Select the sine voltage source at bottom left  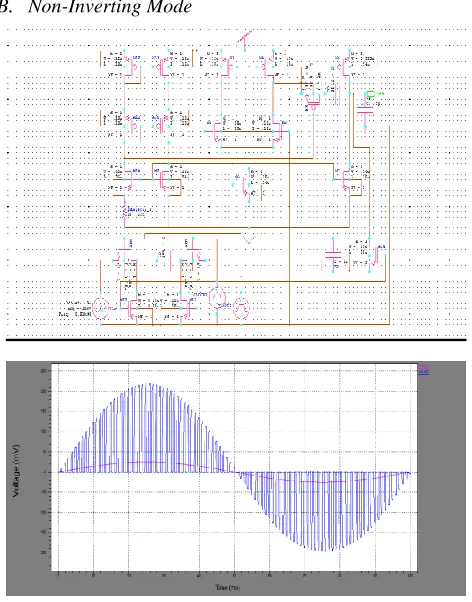pos(101,308)
